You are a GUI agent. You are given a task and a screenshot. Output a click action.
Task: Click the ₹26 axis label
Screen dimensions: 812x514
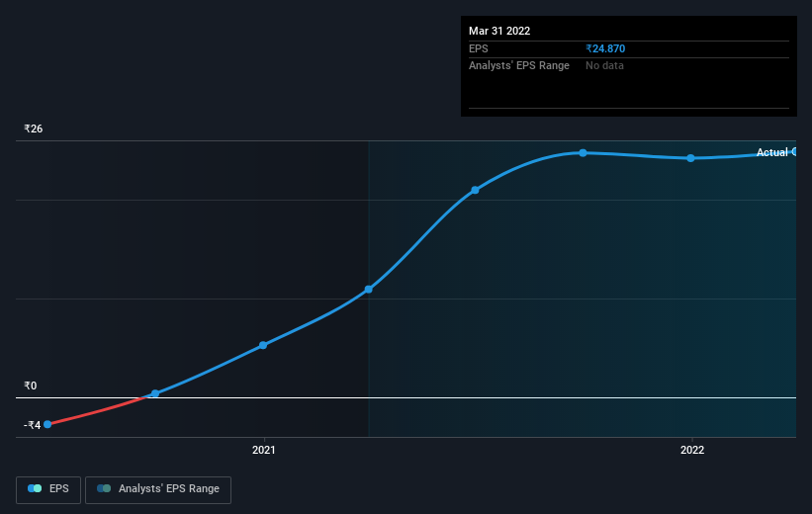pyautogui.click(x=34, y=128)
